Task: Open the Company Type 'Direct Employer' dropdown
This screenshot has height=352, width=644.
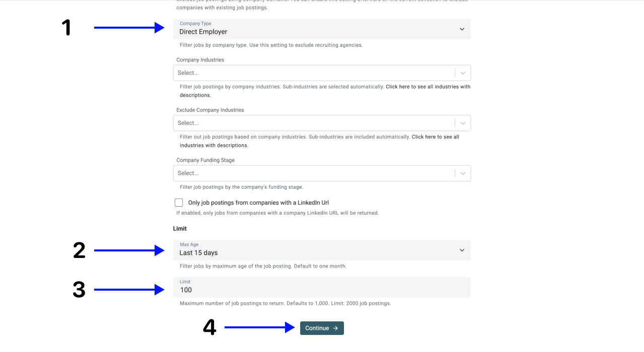Action: tap(312, 29)
